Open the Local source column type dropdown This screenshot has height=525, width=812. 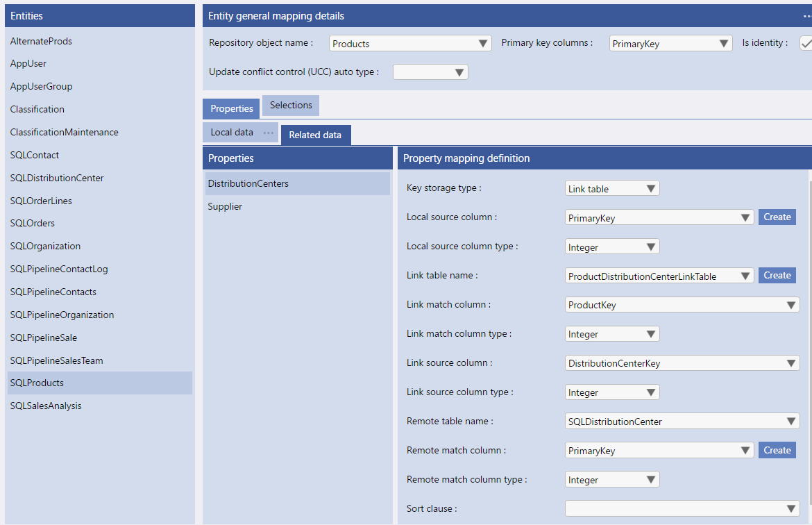click(x=612, y=247)
